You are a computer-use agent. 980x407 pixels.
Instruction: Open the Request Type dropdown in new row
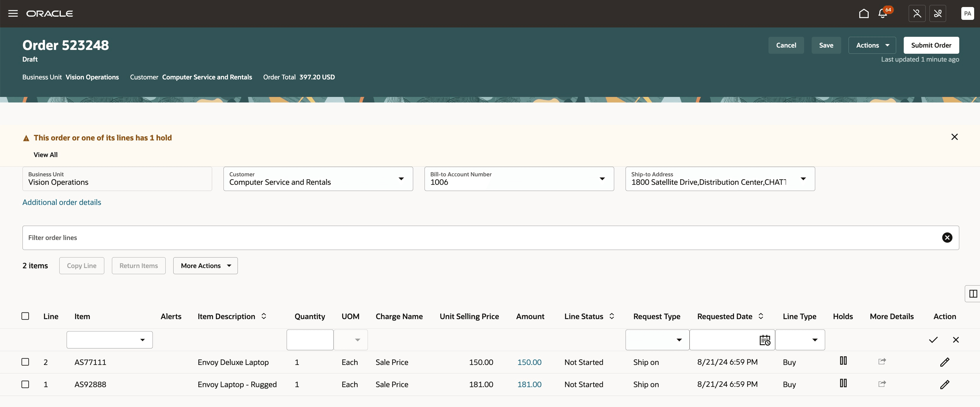tap(679, 340)
